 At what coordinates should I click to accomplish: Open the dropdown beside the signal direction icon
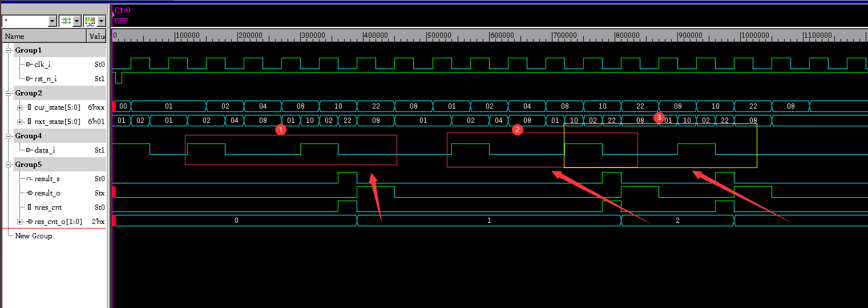click(77, 21)
